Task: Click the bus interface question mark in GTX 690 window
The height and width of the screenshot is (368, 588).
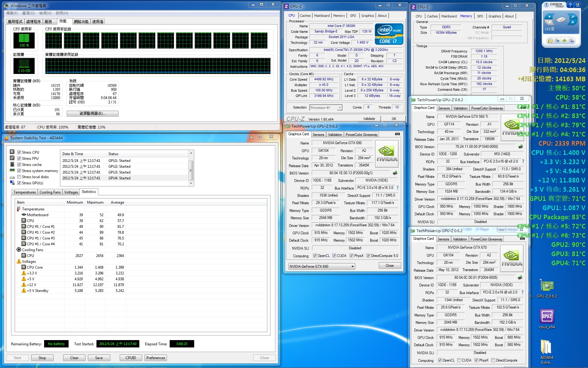Action: click(398, 188)
